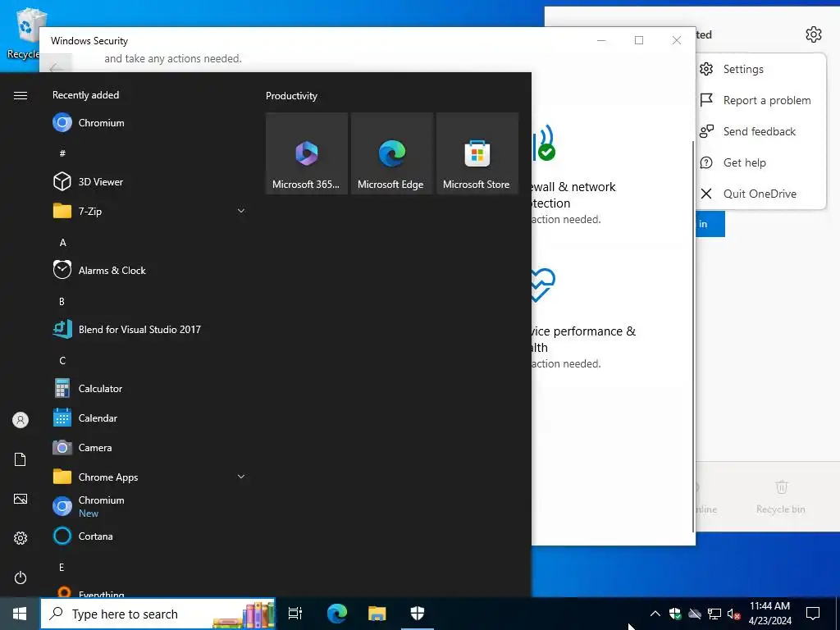Open the 7-Zip folder entry
Image resolution: width=840 pixels, height=630 pixels.
point(150,211)
